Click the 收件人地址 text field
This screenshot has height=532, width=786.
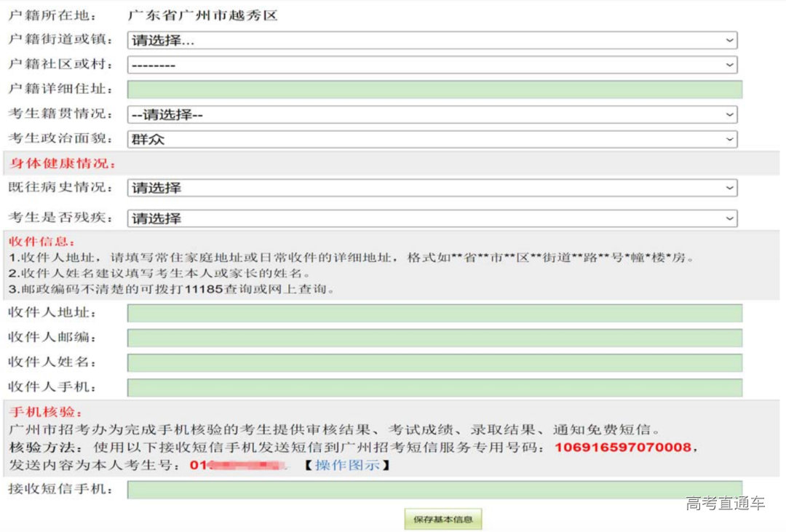pyautogui.click(x=434, y=313)
